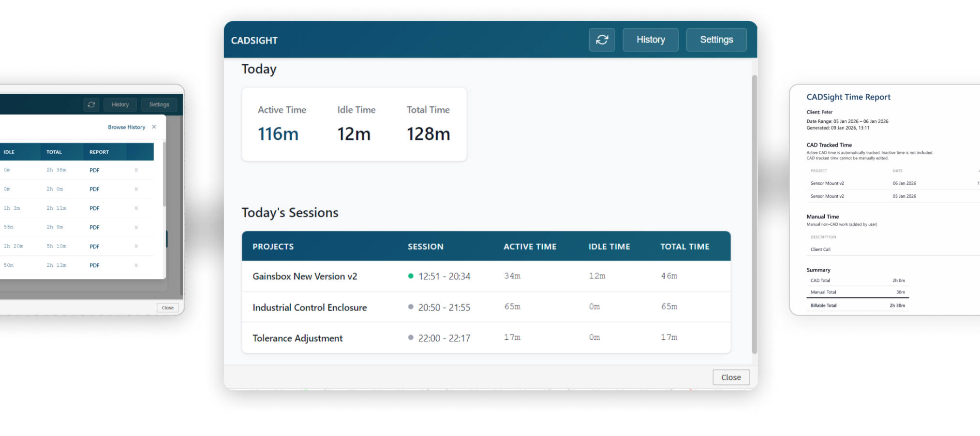Click refresh icon in the small left window
The image size is (980, 436).
(x=91, y=104)
